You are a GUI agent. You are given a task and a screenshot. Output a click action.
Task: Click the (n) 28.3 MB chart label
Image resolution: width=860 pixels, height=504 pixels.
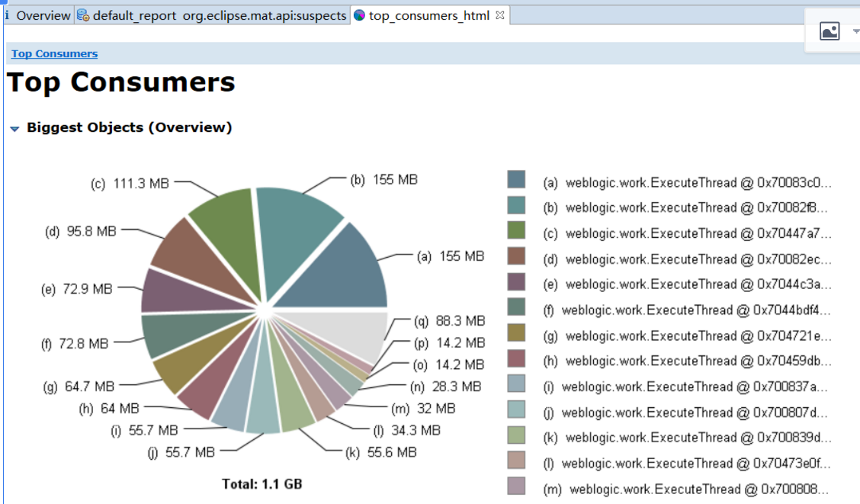pos(446,387)
